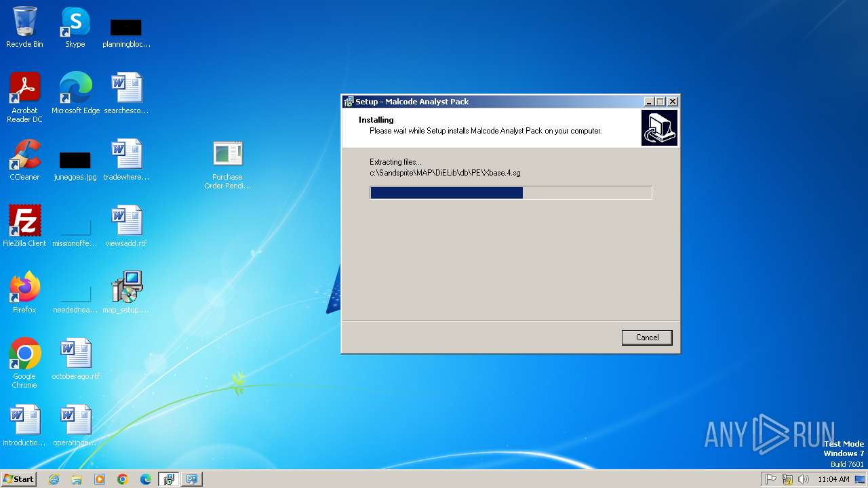Select the introductio document icon
The image size is (868, 488).
click(24, 426)
